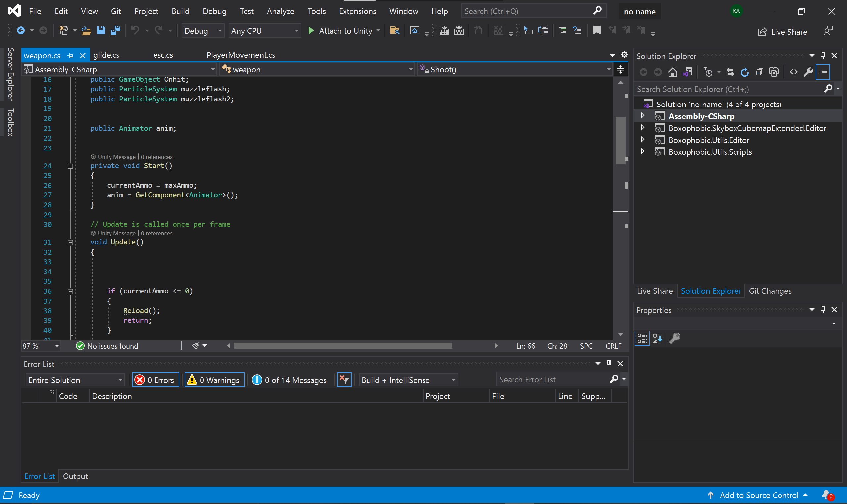Open the Entire Solution scope dropdown
Viewport: 847px width, 504px height.
click(x=75, y=380)
